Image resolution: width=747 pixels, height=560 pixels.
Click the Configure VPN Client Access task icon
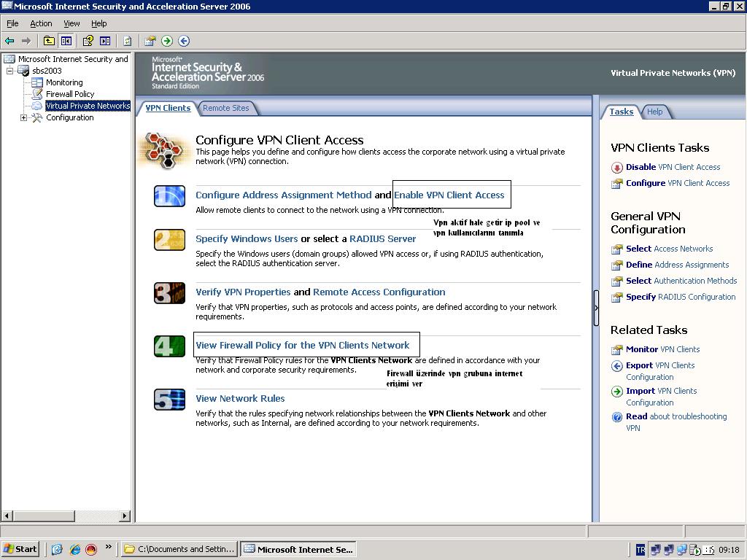617,184
